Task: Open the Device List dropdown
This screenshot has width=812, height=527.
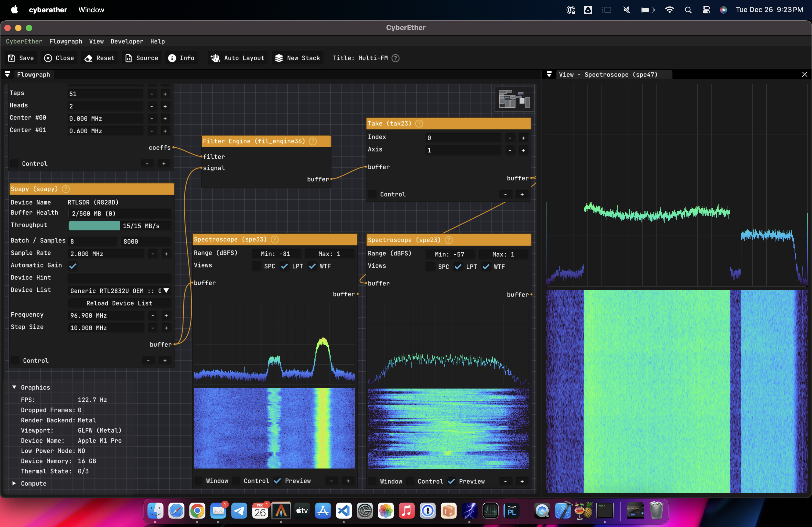Action: (166, 291)
